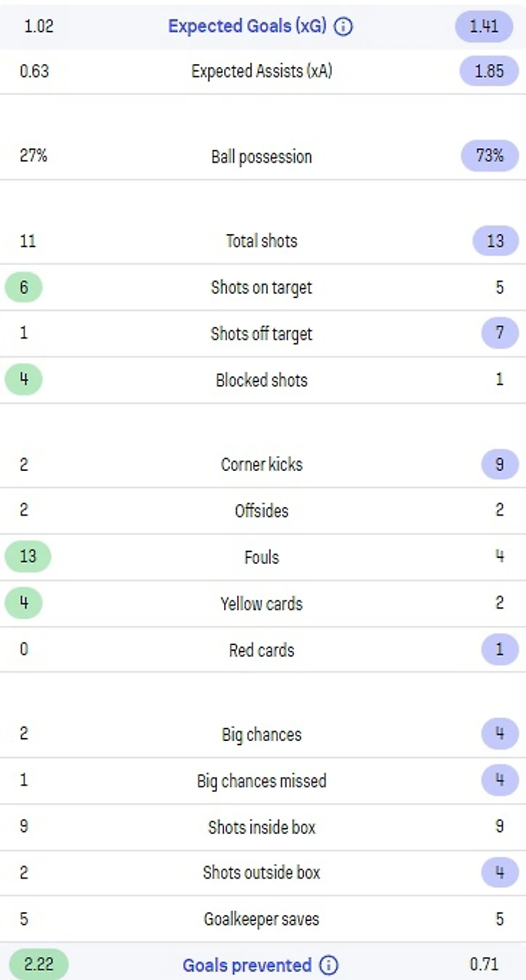Click the 1.85 expected assists badge
The image size is (526, 980).
pyautogui.click(x=489, y=71)
